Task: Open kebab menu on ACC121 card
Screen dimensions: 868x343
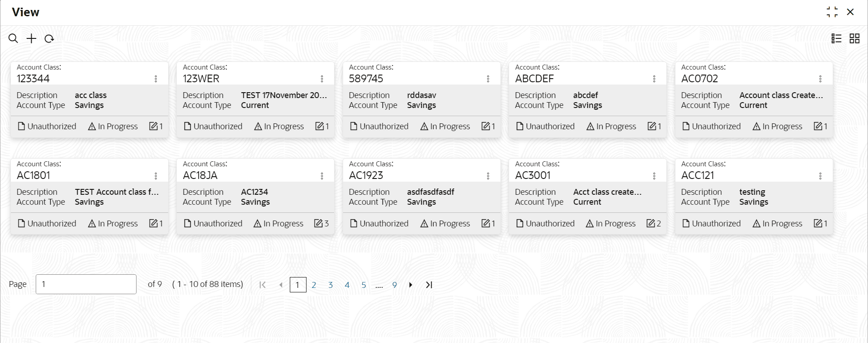Action: point(821,176)
